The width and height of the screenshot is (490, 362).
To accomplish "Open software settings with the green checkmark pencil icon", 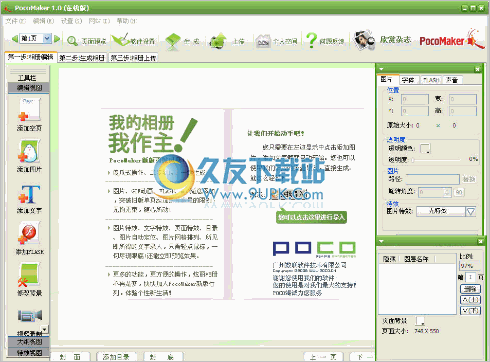I will [120, 40].
